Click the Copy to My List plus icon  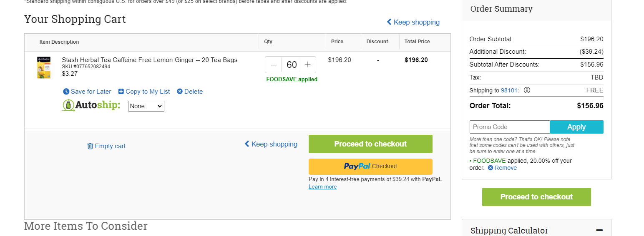(x=121, y=92)
